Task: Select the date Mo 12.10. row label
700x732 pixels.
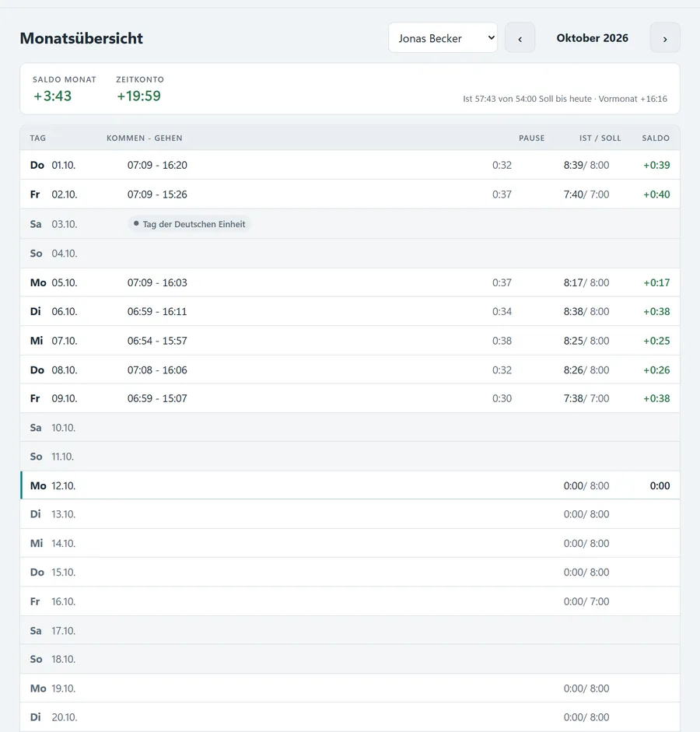Action: [x=53, y=486]
